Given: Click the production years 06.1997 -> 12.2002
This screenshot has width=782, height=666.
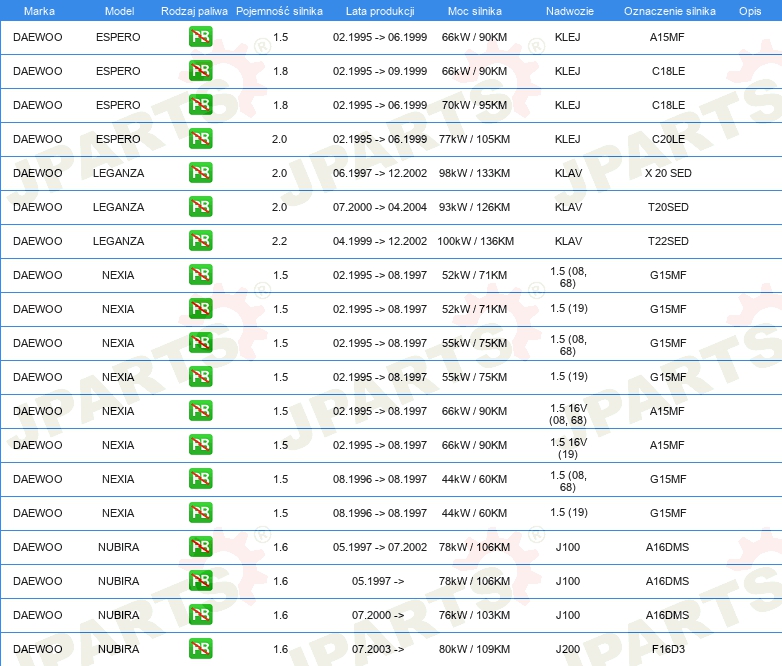Looking at the screenshot, I should coord(380,173).
